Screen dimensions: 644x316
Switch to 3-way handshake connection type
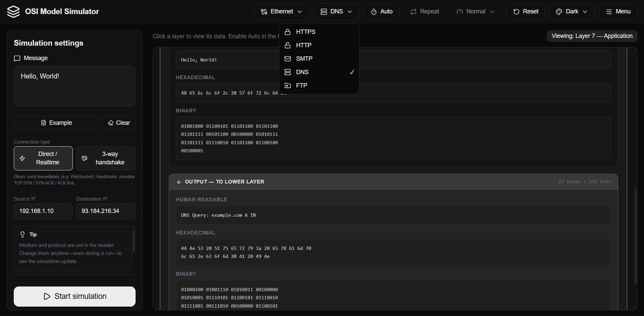(x=106, y=158)
